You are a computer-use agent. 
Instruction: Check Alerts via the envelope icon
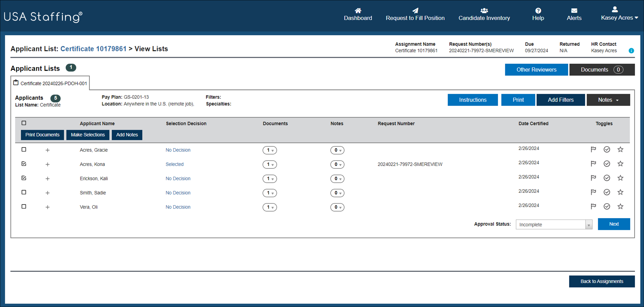(x=574, y=11)
